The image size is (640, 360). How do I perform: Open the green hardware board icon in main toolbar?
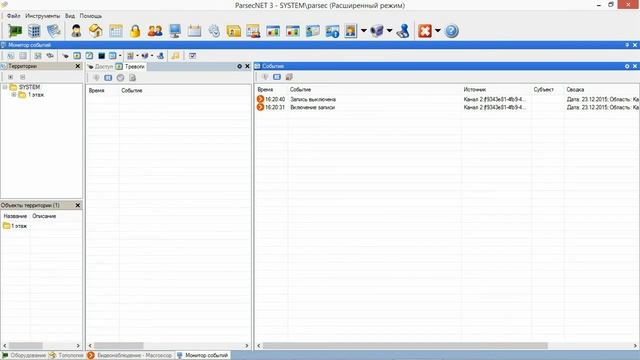(15, 31)
